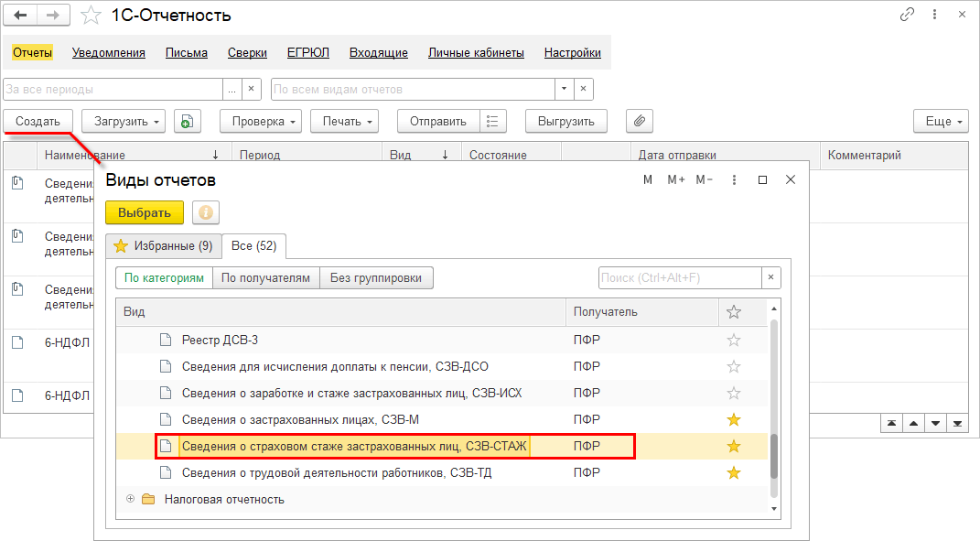Screen dimensions: 980x541
Task: Focus the Поиск (Ctrl+Alt+F) search field
Action: pos(680,277)
